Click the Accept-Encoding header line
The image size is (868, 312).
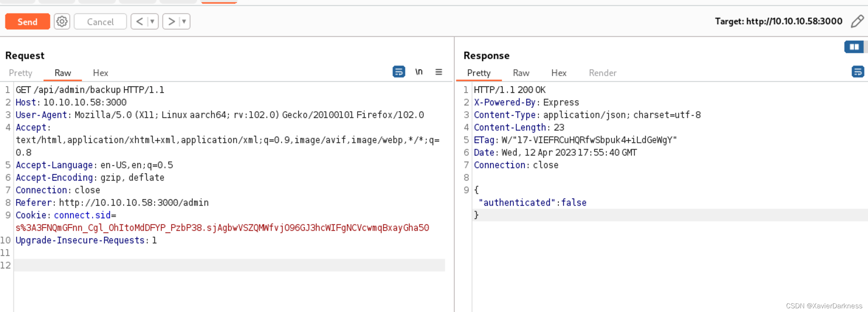(x=90, y=178)
